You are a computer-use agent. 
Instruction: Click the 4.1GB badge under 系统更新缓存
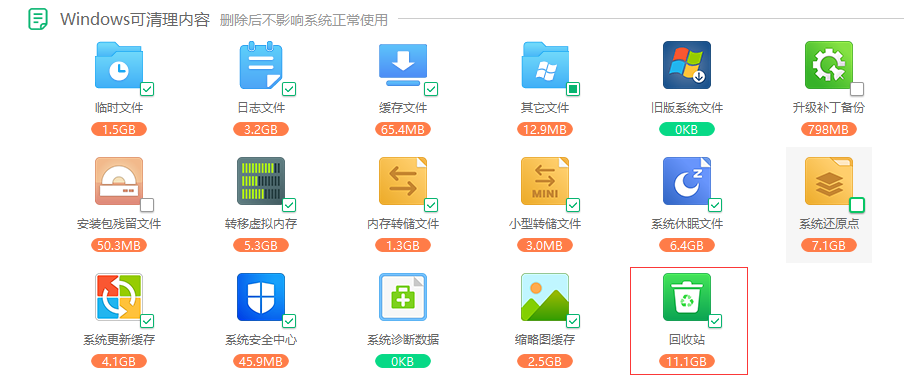tap(119, 361)
